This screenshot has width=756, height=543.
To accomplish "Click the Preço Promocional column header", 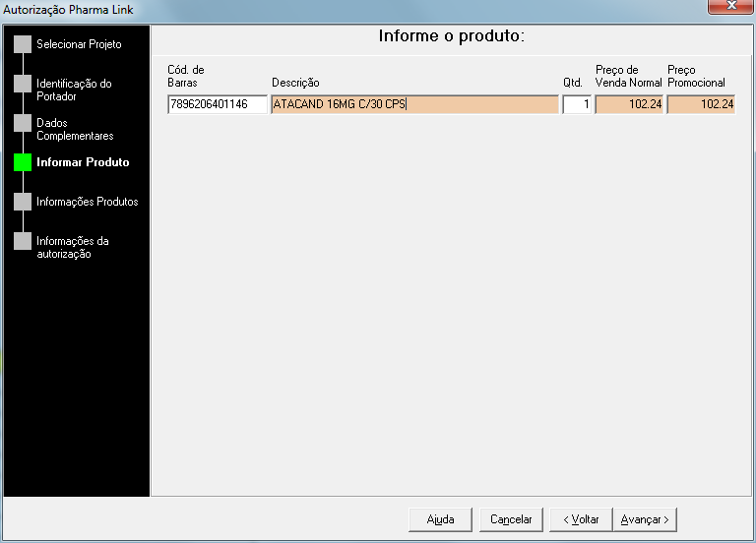I will pos(696,76).
